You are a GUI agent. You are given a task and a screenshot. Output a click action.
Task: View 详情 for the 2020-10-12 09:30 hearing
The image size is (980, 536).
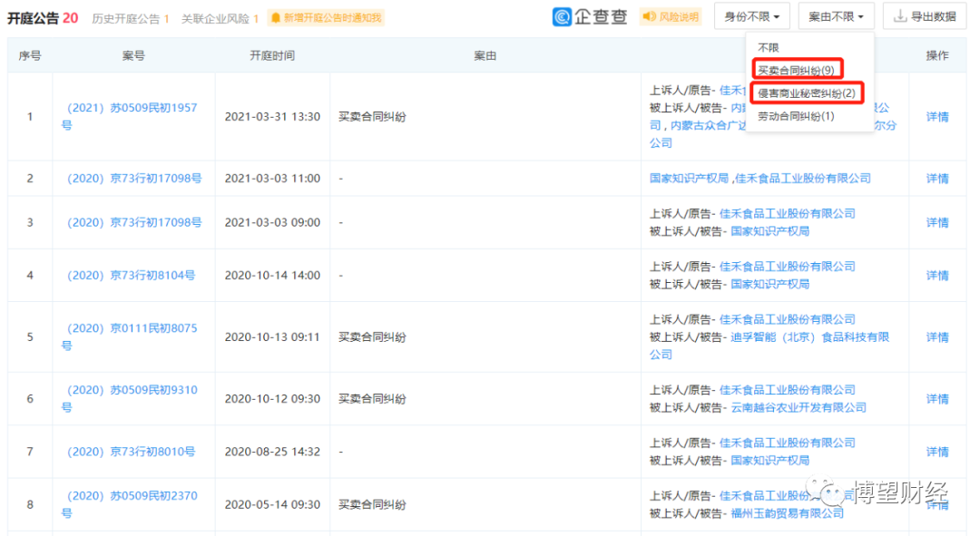coord(936,398)
